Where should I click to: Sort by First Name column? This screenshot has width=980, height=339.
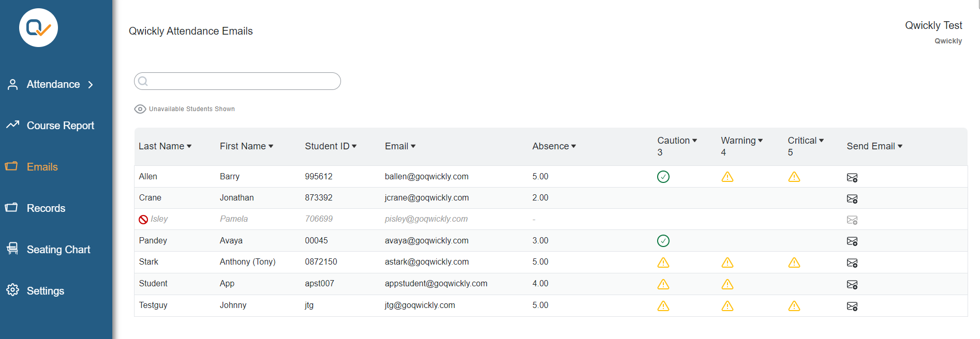(x=246, y=146)
